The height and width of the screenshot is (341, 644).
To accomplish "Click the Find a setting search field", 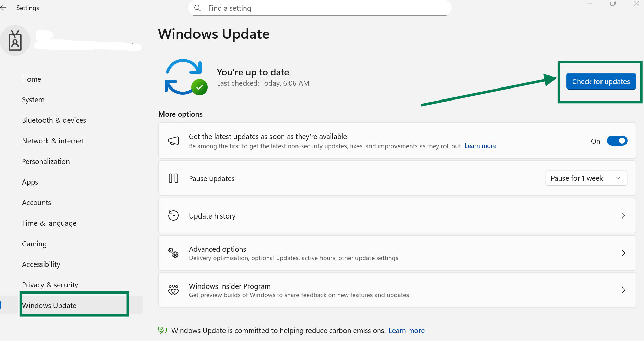I will coord(319,8).
